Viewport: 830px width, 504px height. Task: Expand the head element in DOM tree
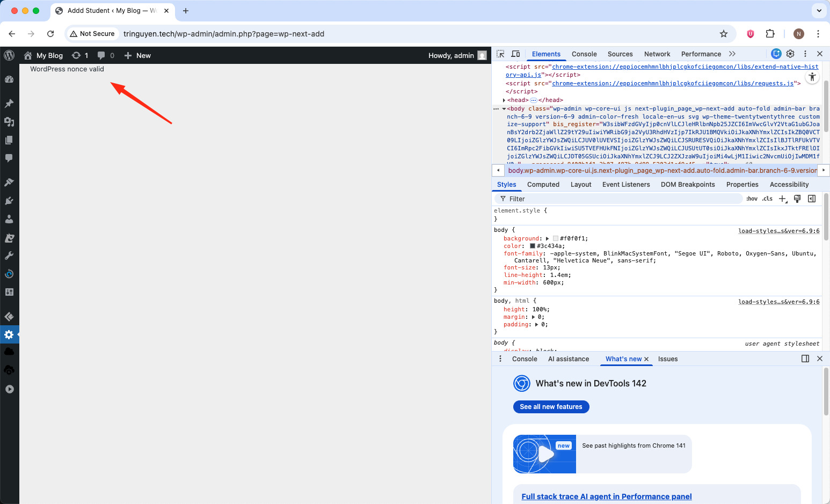pos(505,100)
